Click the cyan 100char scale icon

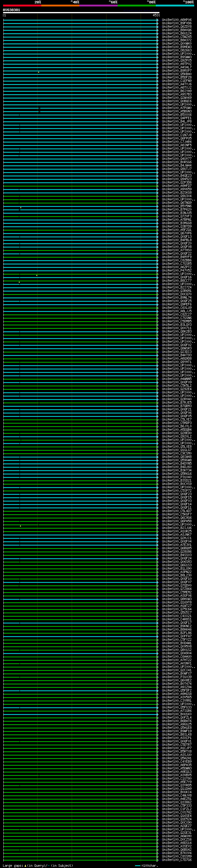(x=137, y=866)
